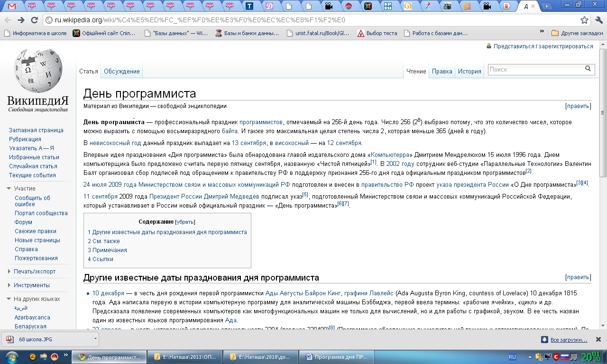Open Chrome's wrench settings menu

pos(598,20)
